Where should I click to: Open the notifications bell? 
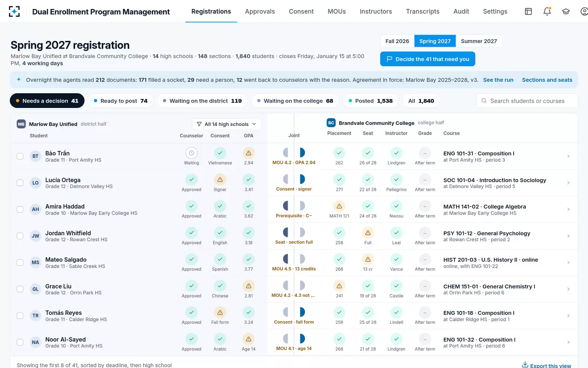[547, 11]
